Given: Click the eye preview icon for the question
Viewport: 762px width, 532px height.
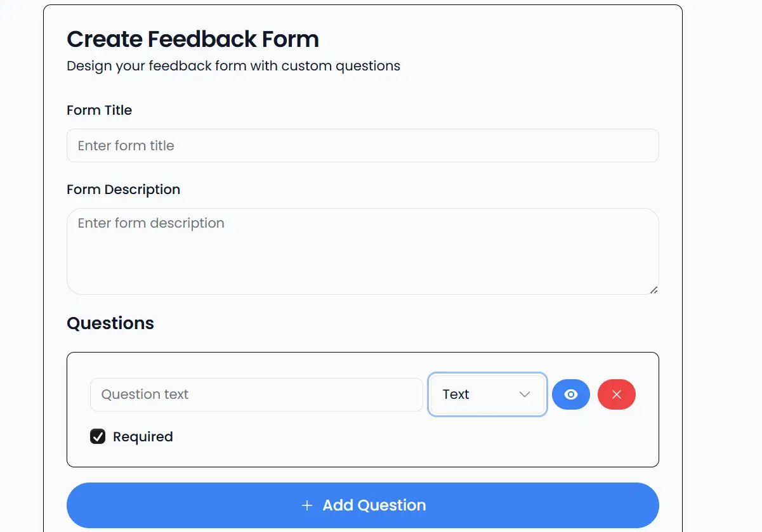Looking at the screenshot, I should click(571, 394).
